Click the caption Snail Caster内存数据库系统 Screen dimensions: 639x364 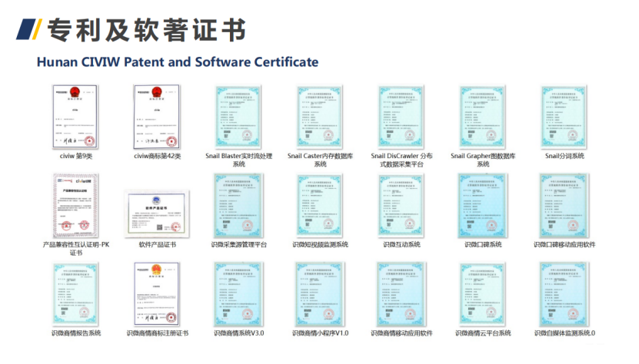click(321, 160)
